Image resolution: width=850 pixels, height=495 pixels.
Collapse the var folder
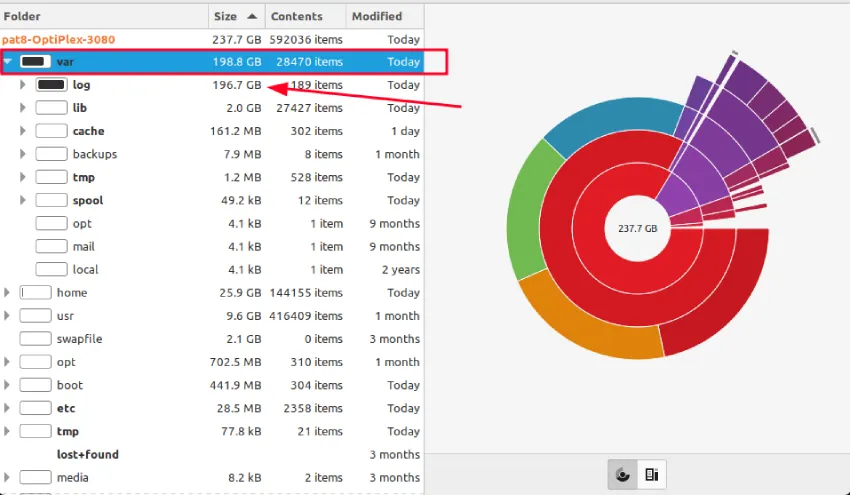coord(8,62)
